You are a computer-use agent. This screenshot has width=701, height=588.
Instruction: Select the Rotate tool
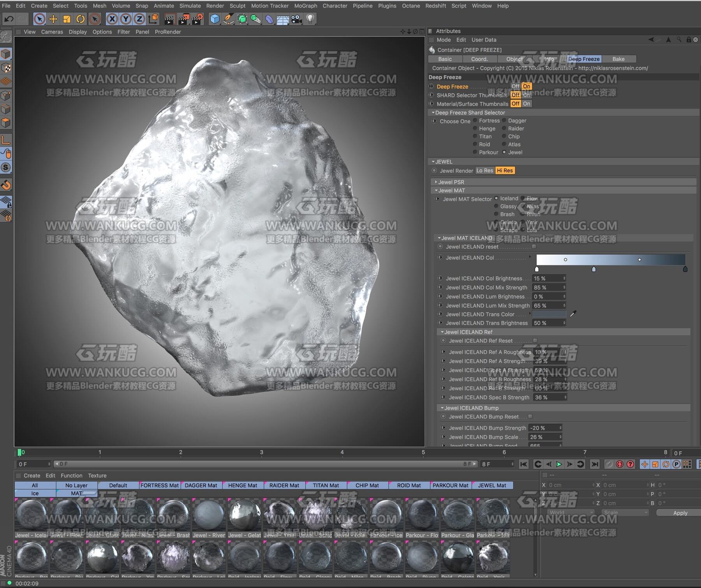[x=81, y=19]
